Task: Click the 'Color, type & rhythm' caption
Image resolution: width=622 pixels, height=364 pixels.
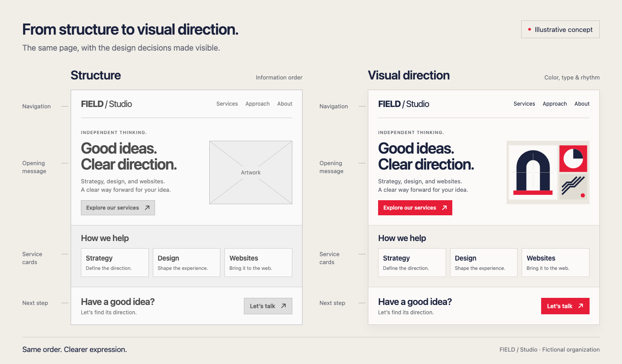Action: click(572, 77)
